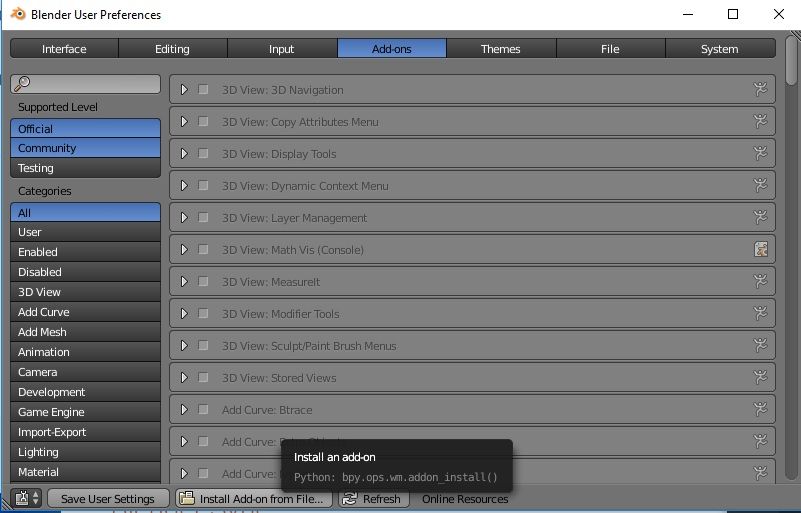Go to the System tab
The height and width of the screenshot is (513, 801).
(720, 49)
